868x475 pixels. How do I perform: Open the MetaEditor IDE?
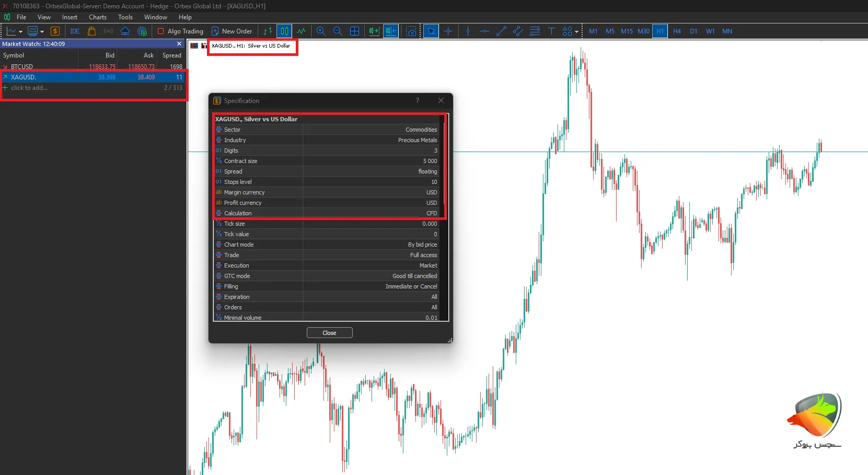(75, 31)
